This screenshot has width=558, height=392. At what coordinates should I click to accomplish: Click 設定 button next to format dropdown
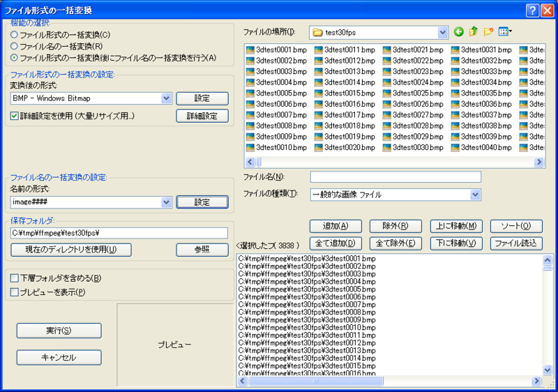pyautogui.click(x=202, y=98)
